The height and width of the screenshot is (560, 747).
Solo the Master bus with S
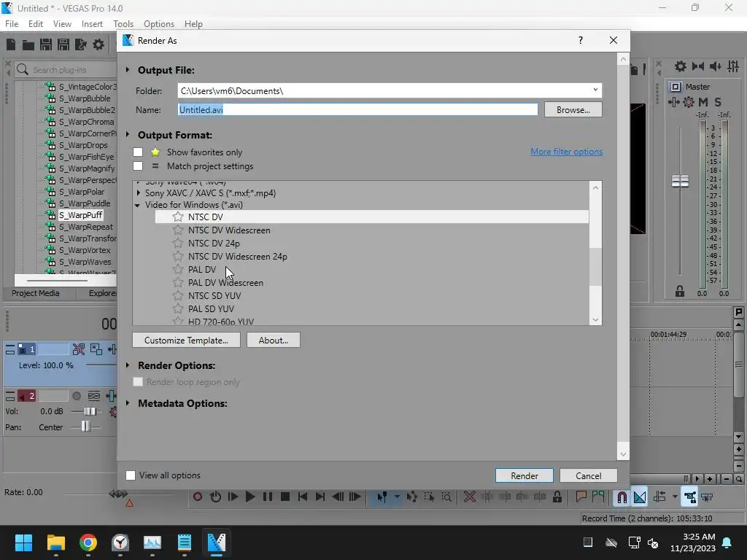[x=718, y=102]
